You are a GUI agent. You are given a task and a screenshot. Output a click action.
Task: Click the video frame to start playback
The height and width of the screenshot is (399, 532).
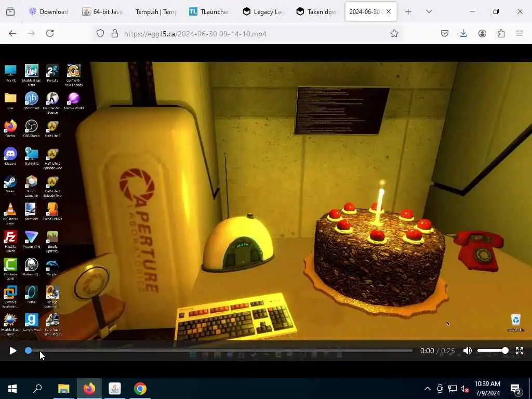click(266, 200)
